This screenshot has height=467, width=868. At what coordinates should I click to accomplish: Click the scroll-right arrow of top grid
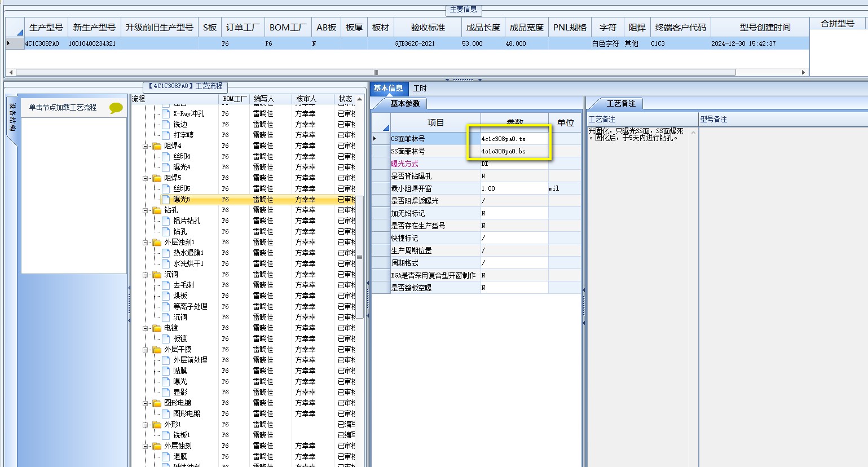803,72
